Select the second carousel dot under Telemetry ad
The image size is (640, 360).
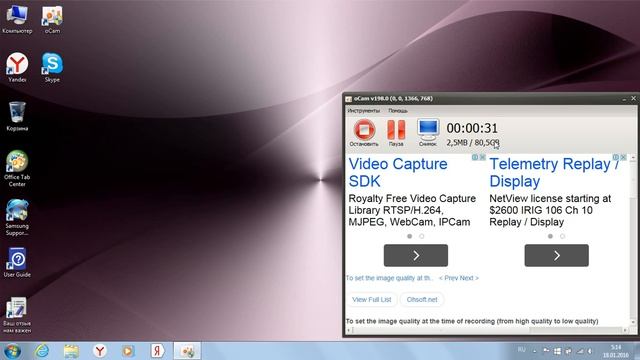(x=562, y=236)
